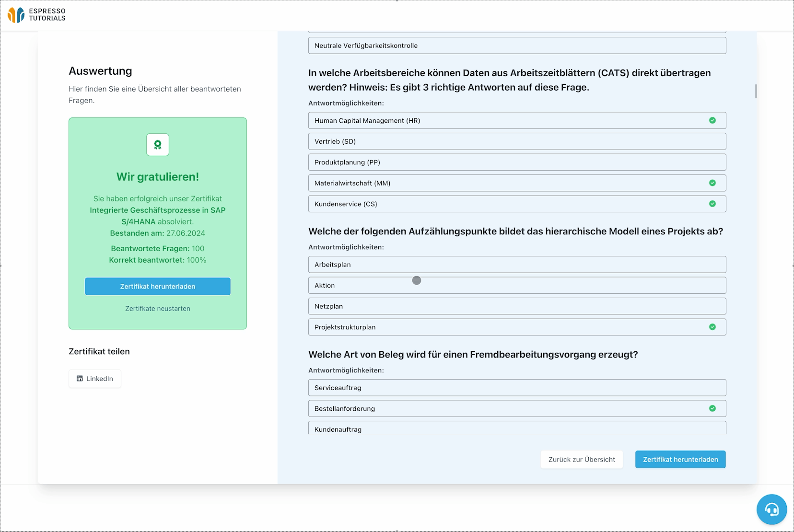This screenshot has height=532, width=794.
Task: Select answer option Netzplan
Action: click(517, 306)
